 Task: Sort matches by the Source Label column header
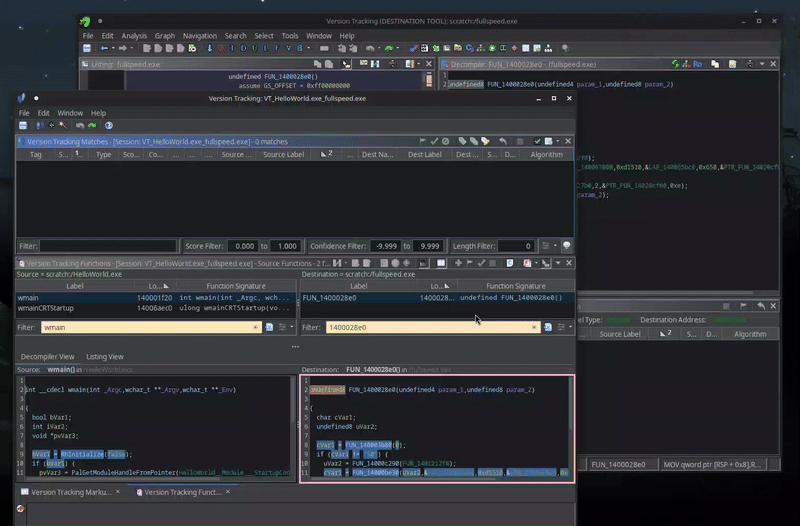tap(283, 155)
